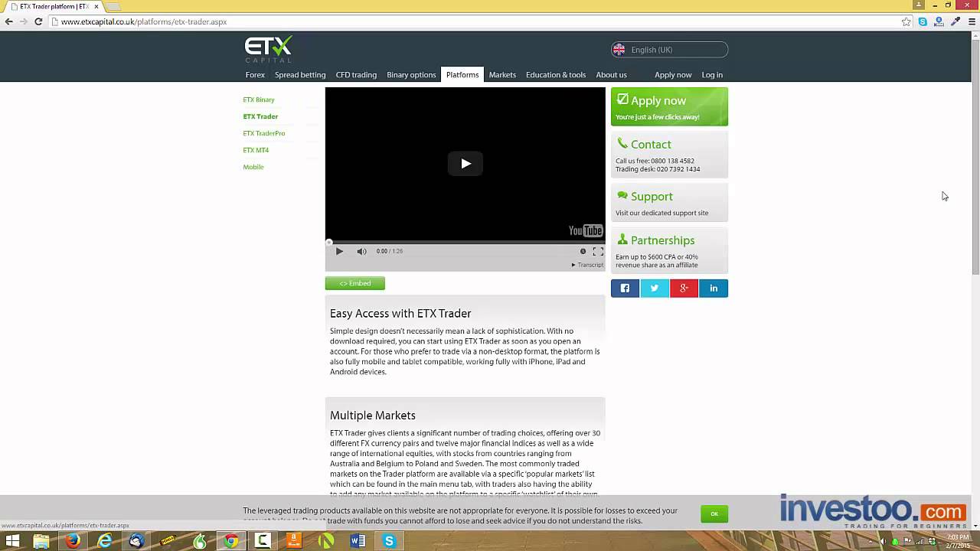Open ETX MT4 in the sidebar
980x551 pixels.
256,150
